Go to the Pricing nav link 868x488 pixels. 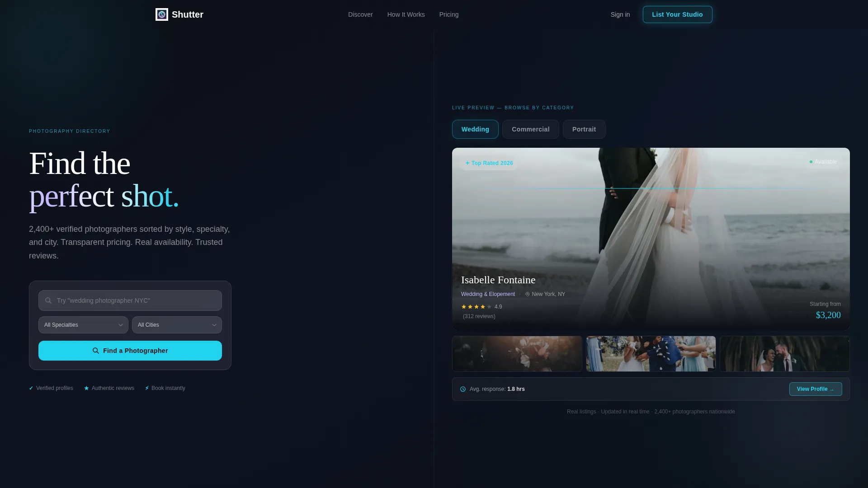pyautogui.click(x=449, y=14)
